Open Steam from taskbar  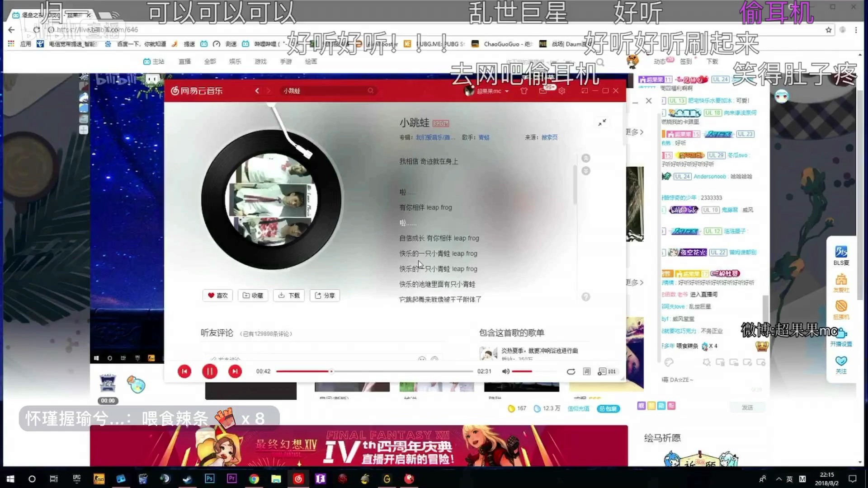click(187, 479)
